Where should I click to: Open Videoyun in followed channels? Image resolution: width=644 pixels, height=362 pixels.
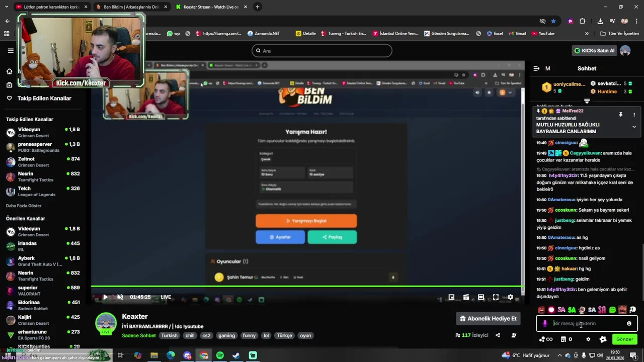click(43, 132)
